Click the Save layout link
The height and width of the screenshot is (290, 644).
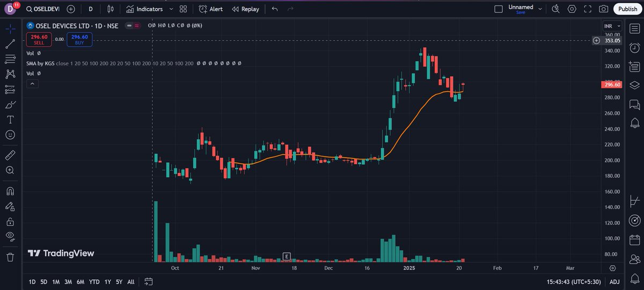(x=521, y=12)
